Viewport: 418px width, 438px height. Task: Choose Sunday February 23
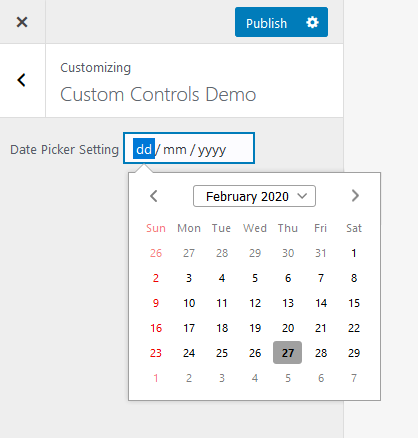pos(156,353)
